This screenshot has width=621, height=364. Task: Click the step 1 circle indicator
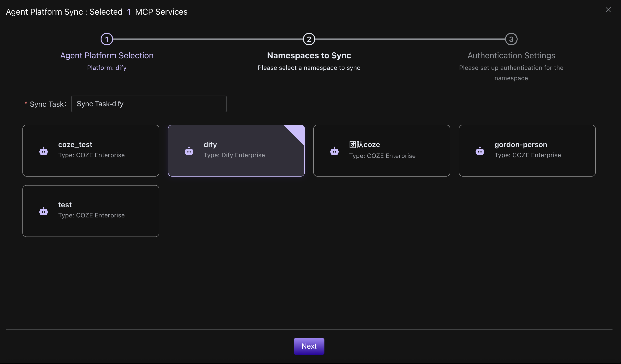(x=107, y=39)
